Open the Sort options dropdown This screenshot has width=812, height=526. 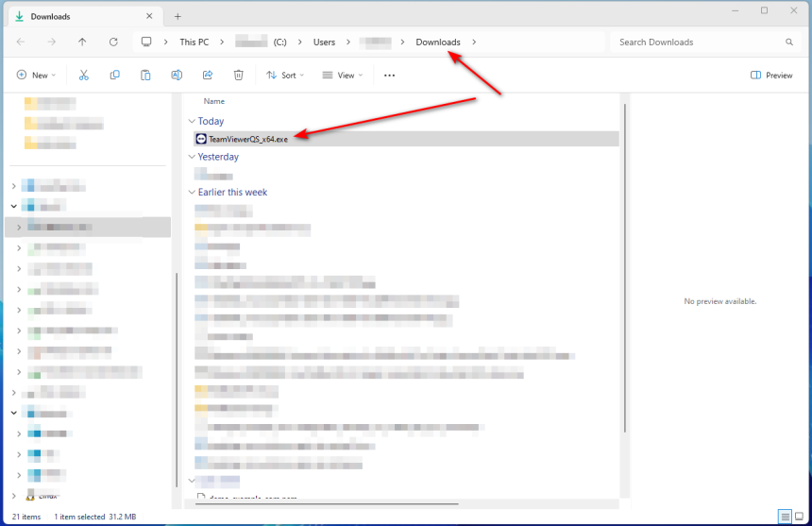[285, 76]
